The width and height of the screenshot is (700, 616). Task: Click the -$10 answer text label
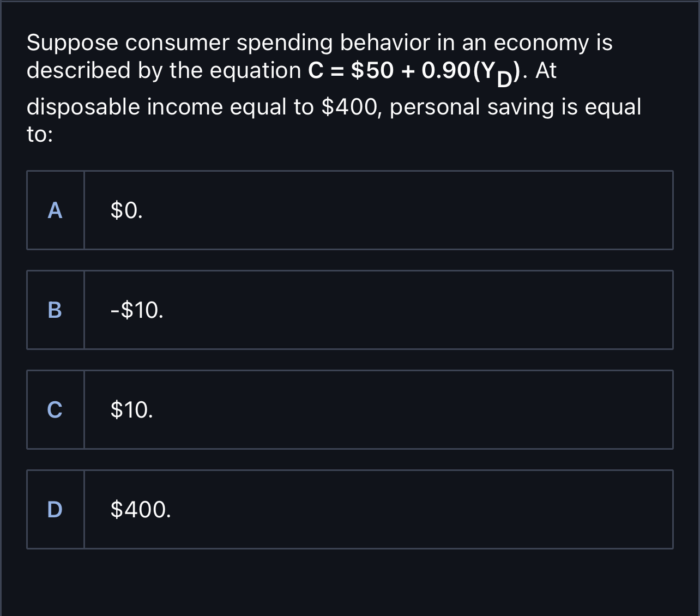(136, 310)
